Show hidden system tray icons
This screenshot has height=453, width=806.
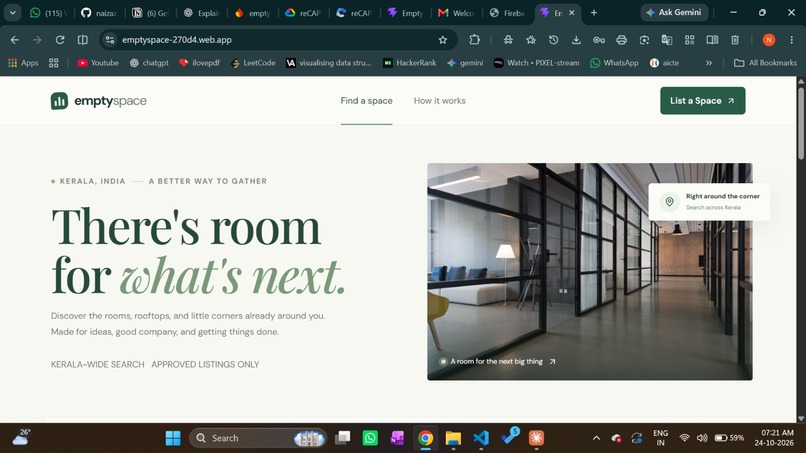coord(596,438)
